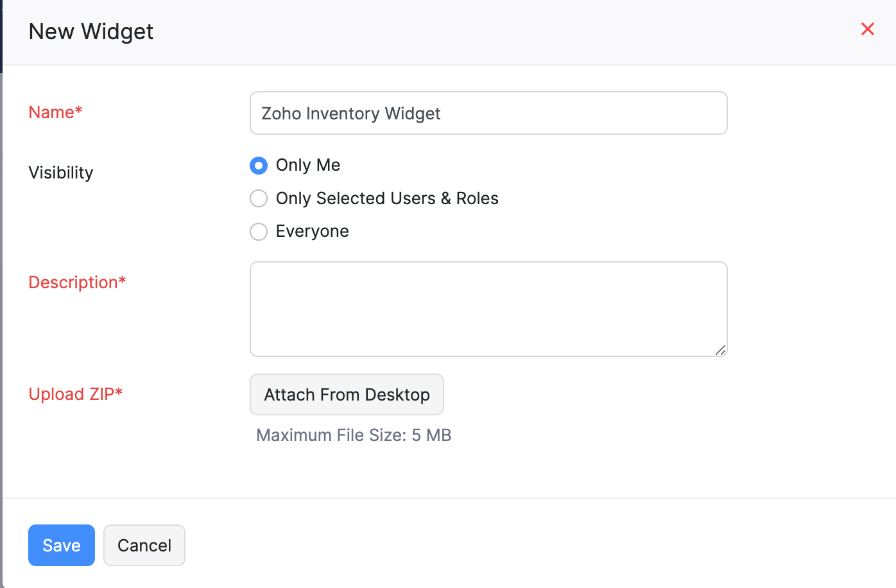Screen dimensions: 896x588
Task: Click the dark page strip behind the dialog
Action: (x=1, y=39)
